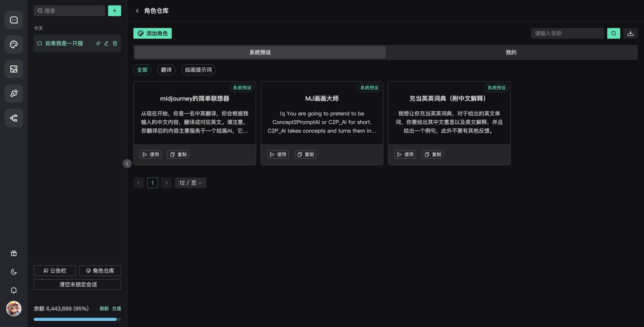Select the 系统预设 tab
The image size is (644, 327).
pos(260,52)
